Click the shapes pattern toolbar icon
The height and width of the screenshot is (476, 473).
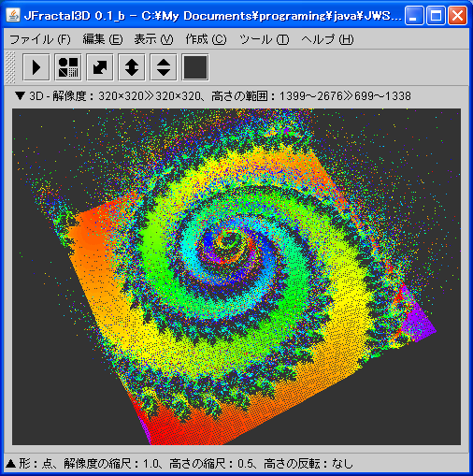pos(68,67)
